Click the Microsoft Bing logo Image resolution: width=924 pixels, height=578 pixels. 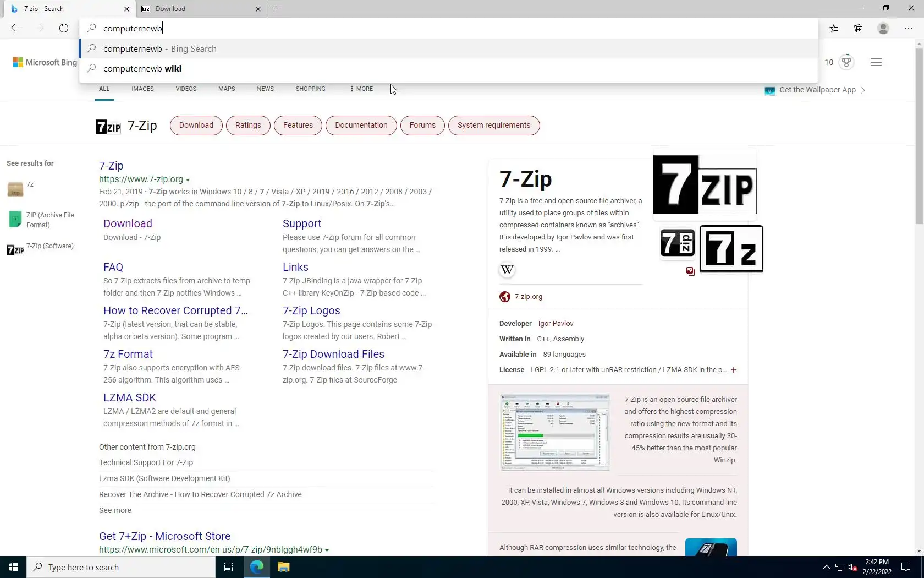coord(45,62)
